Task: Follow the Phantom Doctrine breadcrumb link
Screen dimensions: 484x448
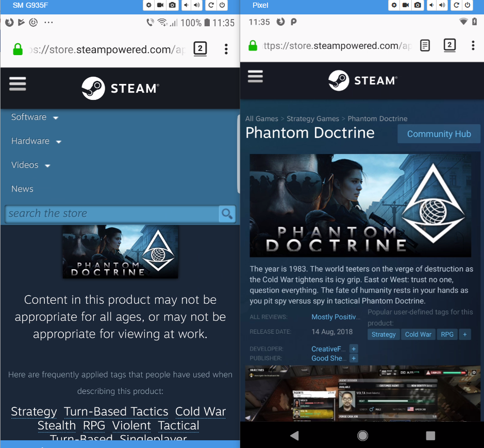Action: [377, 119]
